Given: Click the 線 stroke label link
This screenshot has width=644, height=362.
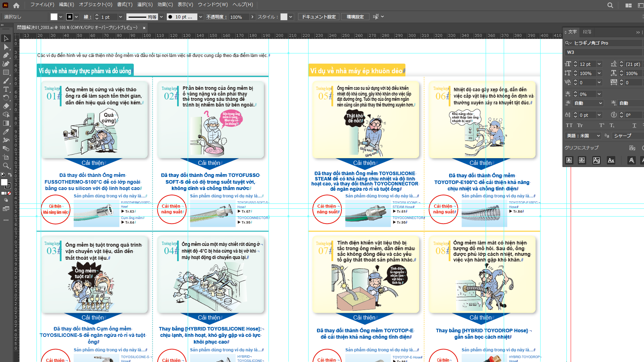Looking at the screenshot, I should coord(87,17).
